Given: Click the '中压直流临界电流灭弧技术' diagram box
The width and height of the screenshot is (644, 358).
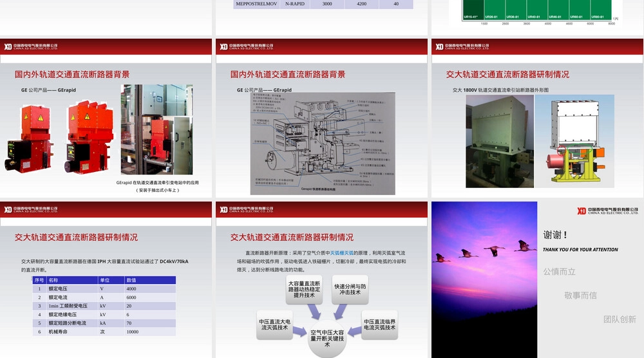Looking at the screenshot, I should coord(379,325).
